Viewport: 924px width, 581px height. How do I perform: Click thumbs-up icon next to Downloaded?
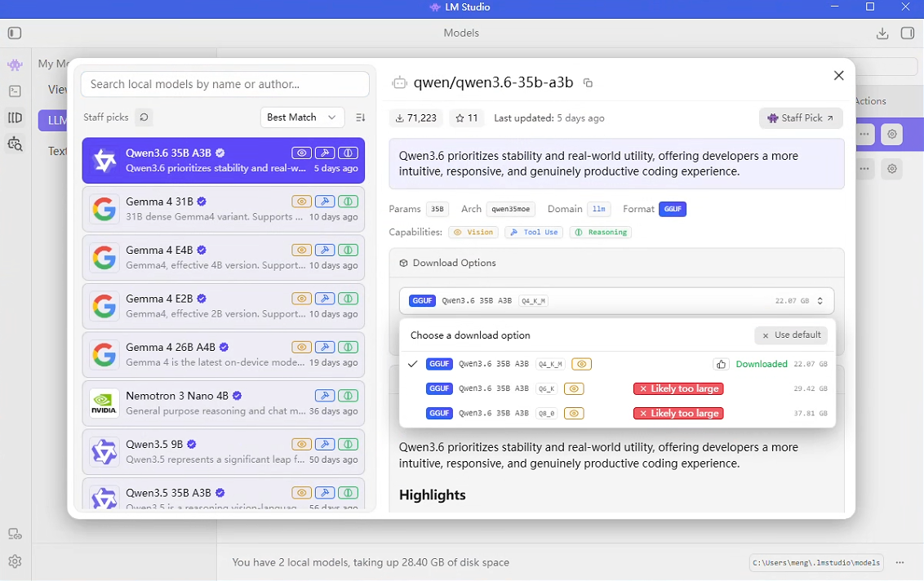[721, 364]
